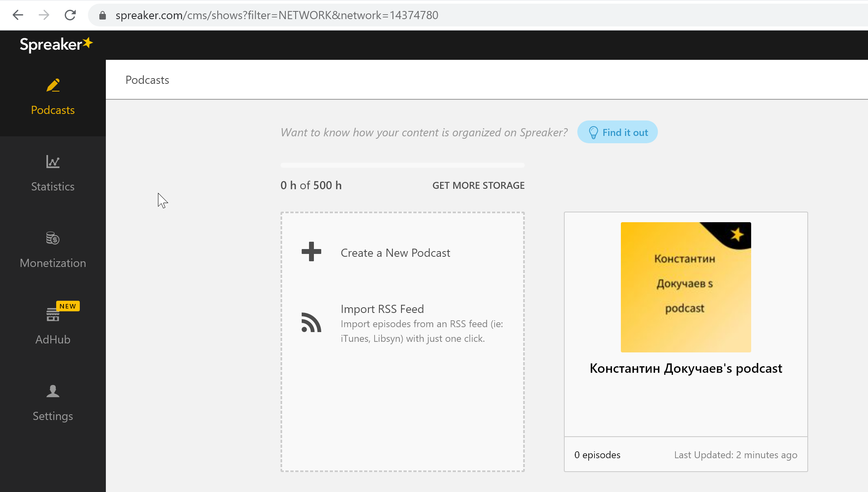Go back using browser back arrow

(x=18, y=15)
